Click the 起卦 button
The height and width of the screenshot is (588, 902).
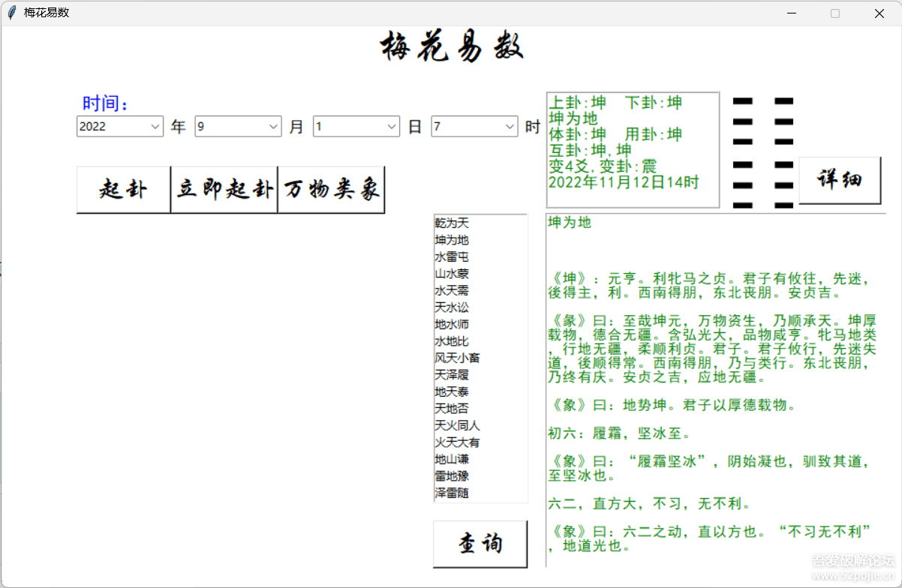point(124,190)
